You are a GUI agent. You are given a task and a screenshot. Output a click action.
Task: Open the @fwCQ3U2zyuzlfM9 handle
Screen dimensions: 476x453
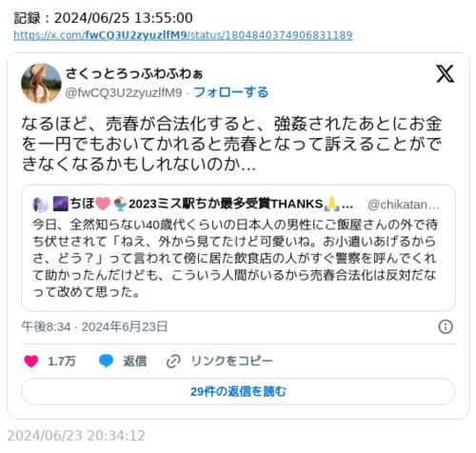coord(124,92)
